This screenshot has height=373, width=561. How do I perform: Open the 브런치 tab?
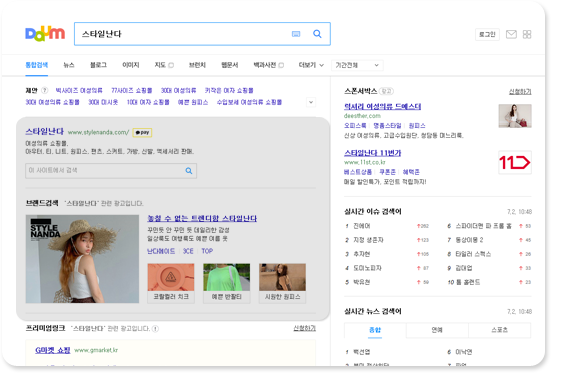tap(197, 65)
